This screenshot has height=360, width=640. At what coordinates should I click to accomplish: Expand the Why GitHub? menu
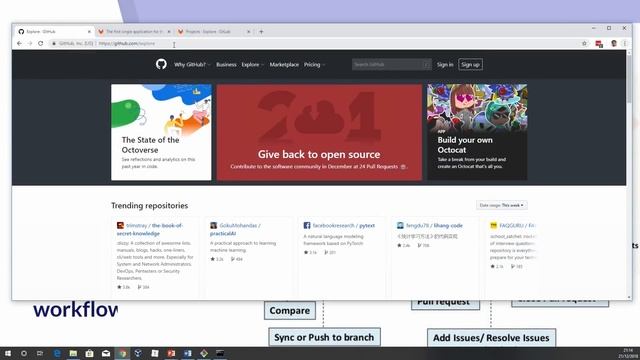(192, 64)
